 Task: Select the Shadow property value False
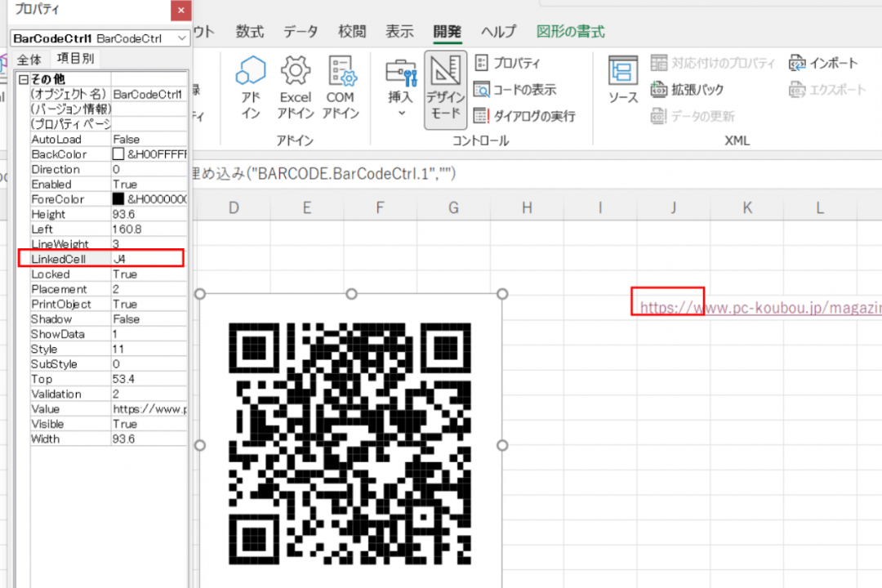click(149, 319)
